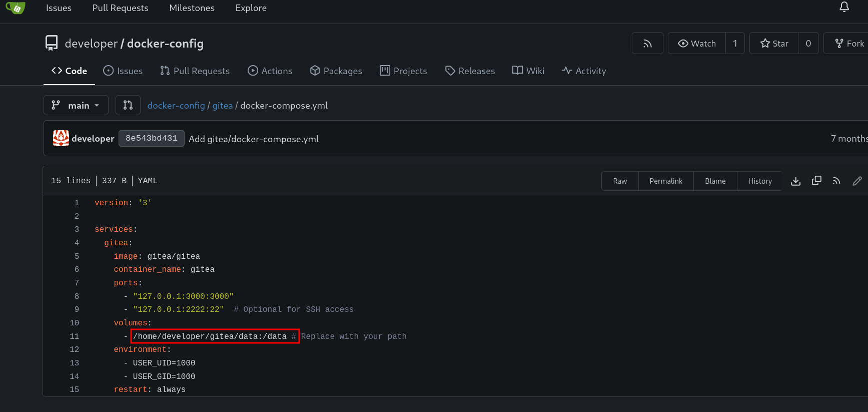Open Pull Requests in top navigation
868x412 pixels.
pos(120,8)
